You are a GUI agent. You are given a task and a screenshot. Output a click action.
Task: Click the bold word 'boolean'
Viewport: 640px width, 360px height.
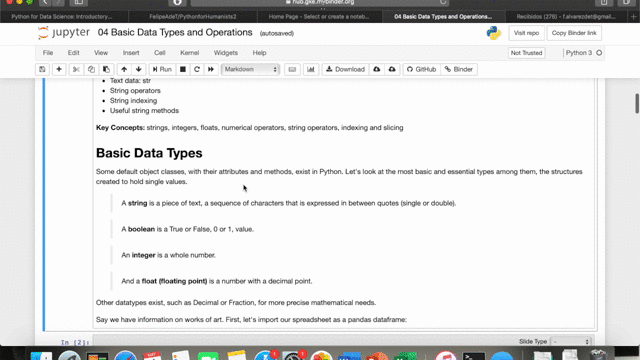coord(141,229)
